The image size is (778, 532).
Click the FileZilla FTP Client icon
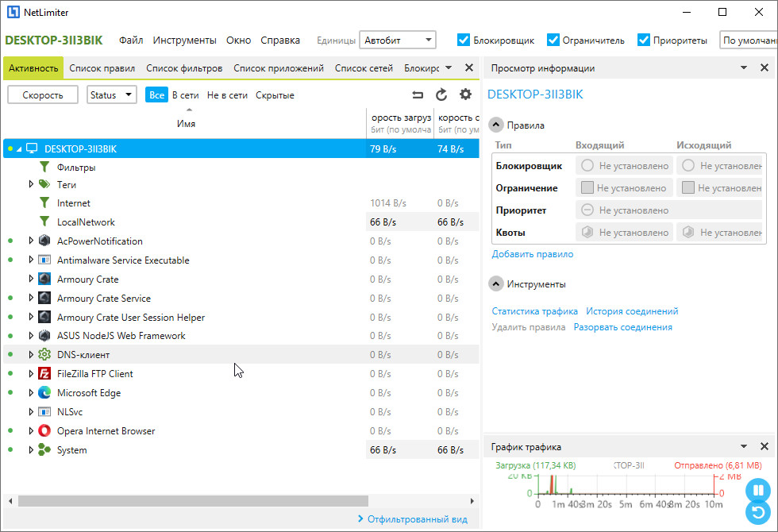[x=44, y=374]
